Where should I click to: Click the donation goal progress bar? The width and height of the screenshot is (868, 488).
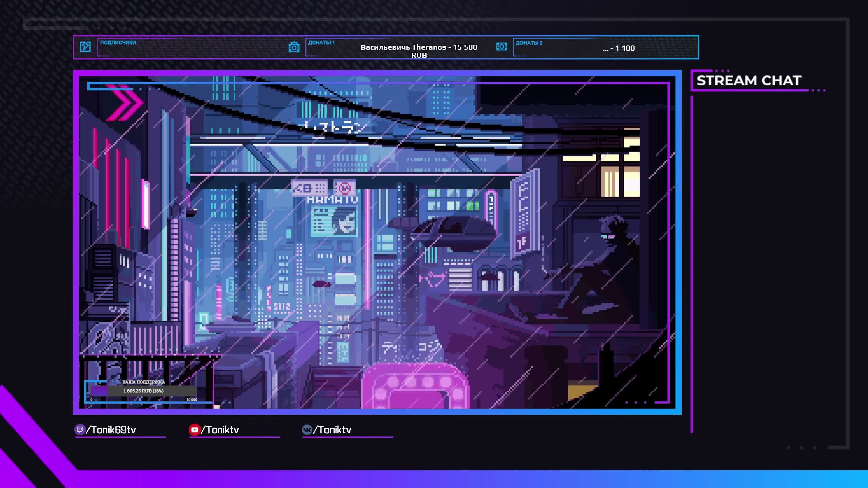coord(143,391)
